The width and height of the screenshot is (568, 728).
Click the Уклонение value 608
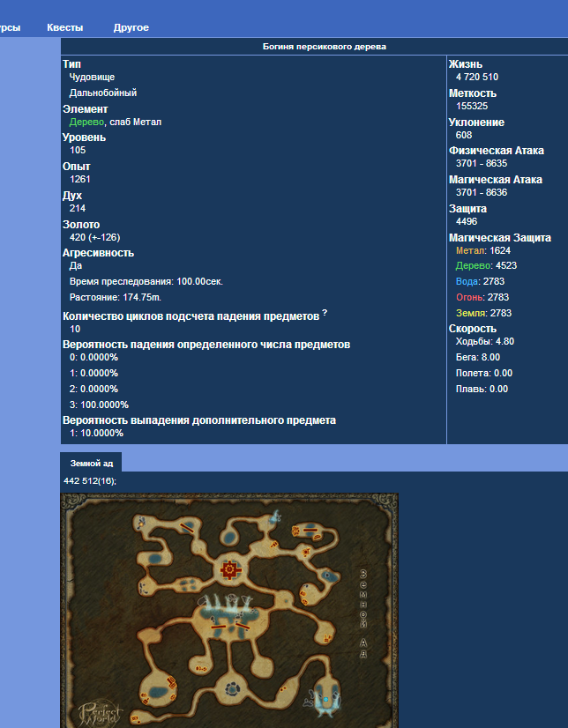(x=464, y=135)
